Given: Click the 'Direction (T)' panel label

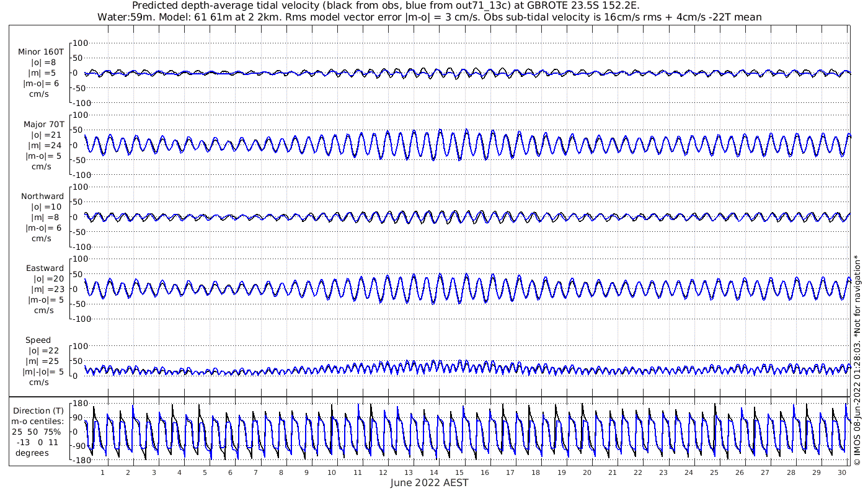Looking at the screenshot, I should click(x=38, y=410).
